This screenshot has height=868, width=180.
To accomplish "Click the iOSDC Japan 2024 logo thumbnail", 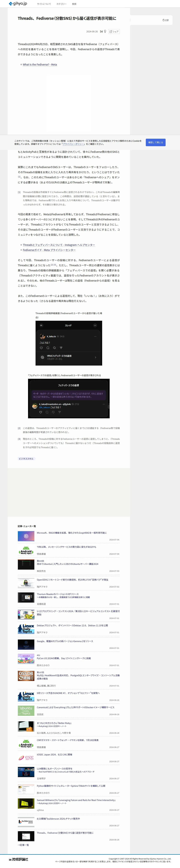I will pos(26,758).
